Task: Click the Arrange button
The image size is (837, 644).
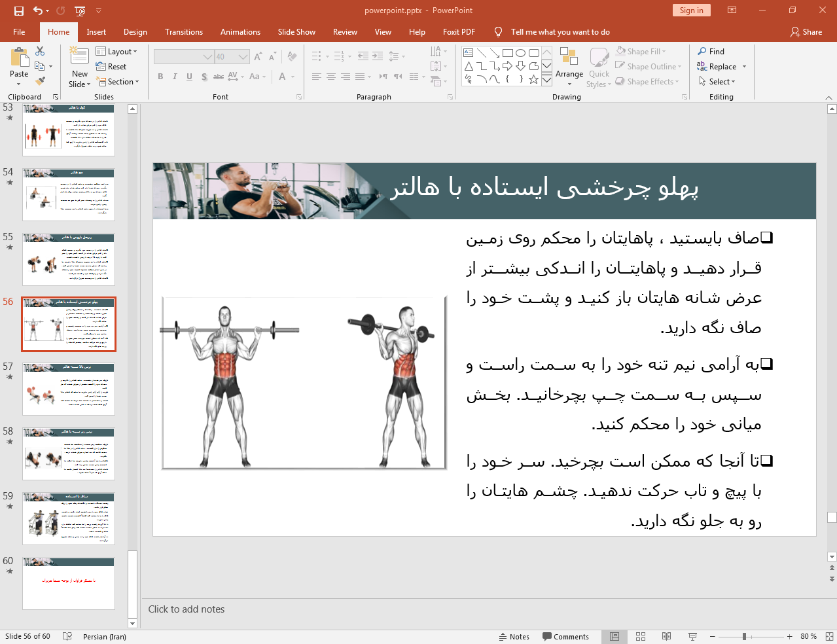Action: [x=569, y=66]
